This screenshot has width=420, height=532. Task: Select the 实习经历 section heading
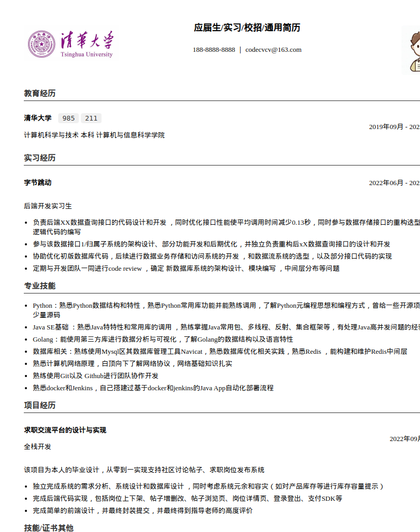[x=40, y=158]
